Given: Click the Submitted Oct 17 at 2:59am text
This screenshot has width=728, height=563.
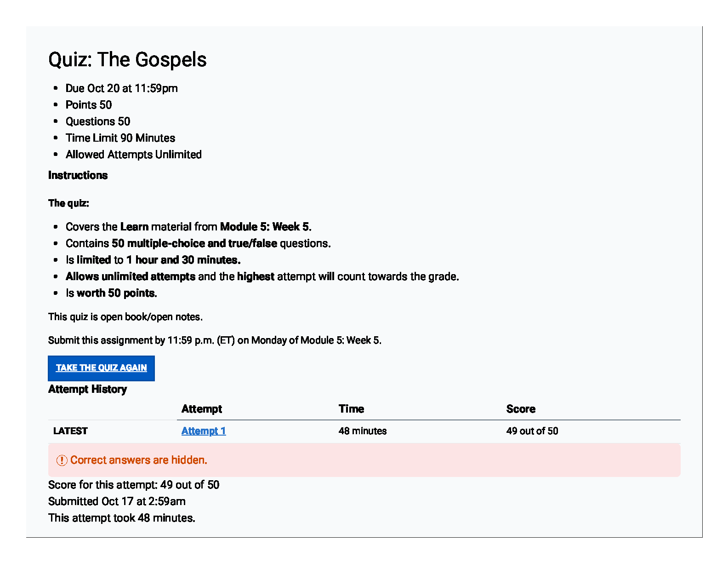Looking at the screenshot, I should [x=117, y=501].
